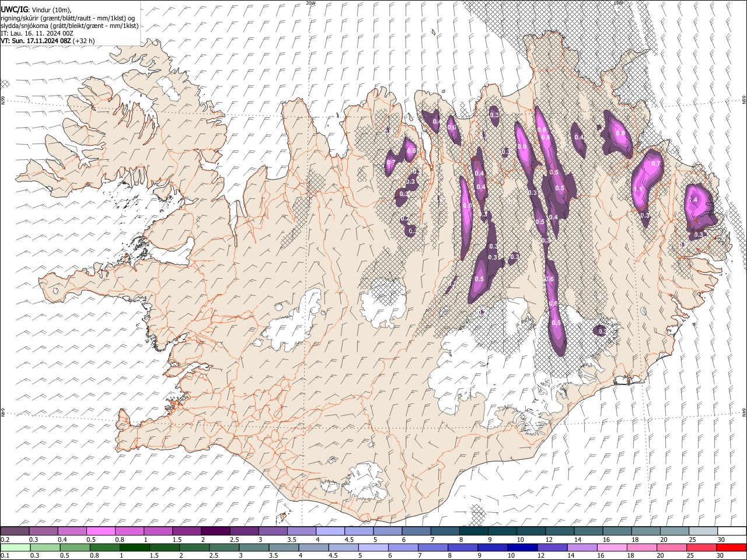Viewport: 747px width, 560px height.
Task: Select the dark teal 8 snow-legend swatch
Action: pyautogui.click(x=473, y=531)
